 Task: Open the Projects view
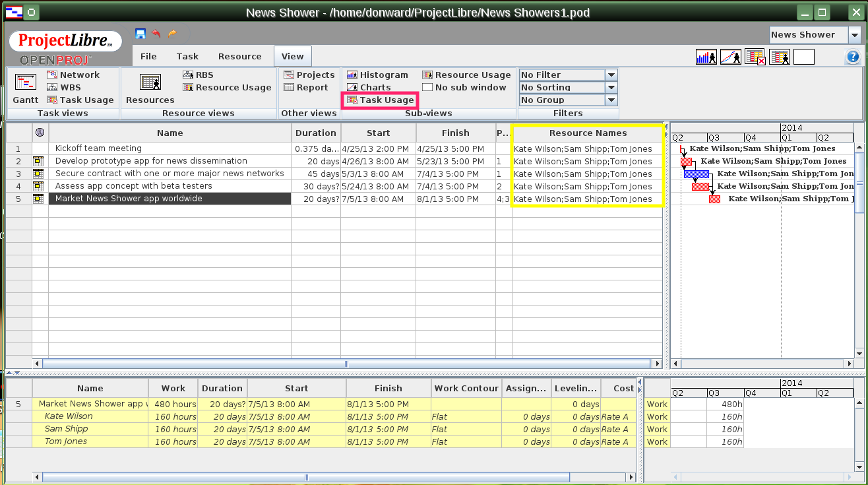pyautogui.click(x=309, y=75)
